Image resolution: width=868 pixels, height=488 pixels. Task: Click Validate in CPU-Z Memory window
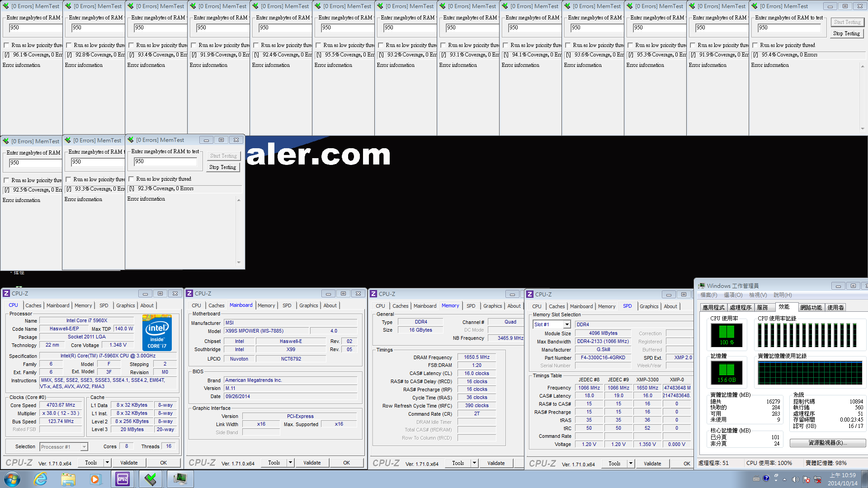click(496, 463)
